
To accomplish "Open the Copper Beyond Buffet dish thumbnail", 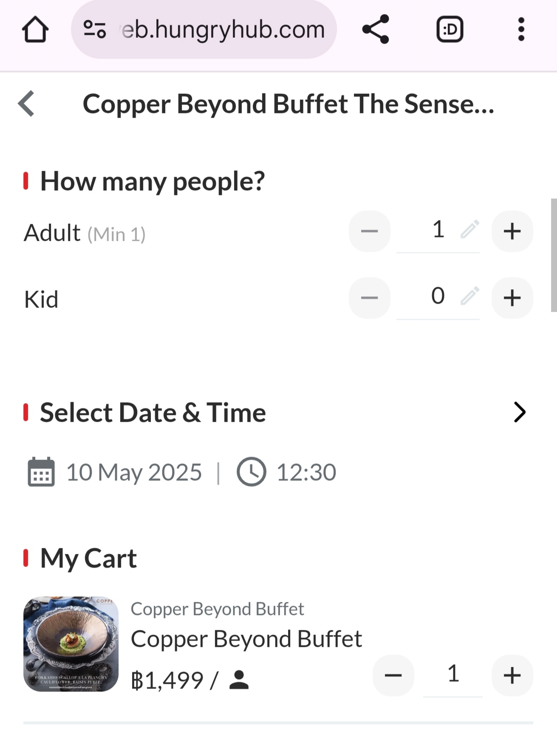I will [71, 644].
